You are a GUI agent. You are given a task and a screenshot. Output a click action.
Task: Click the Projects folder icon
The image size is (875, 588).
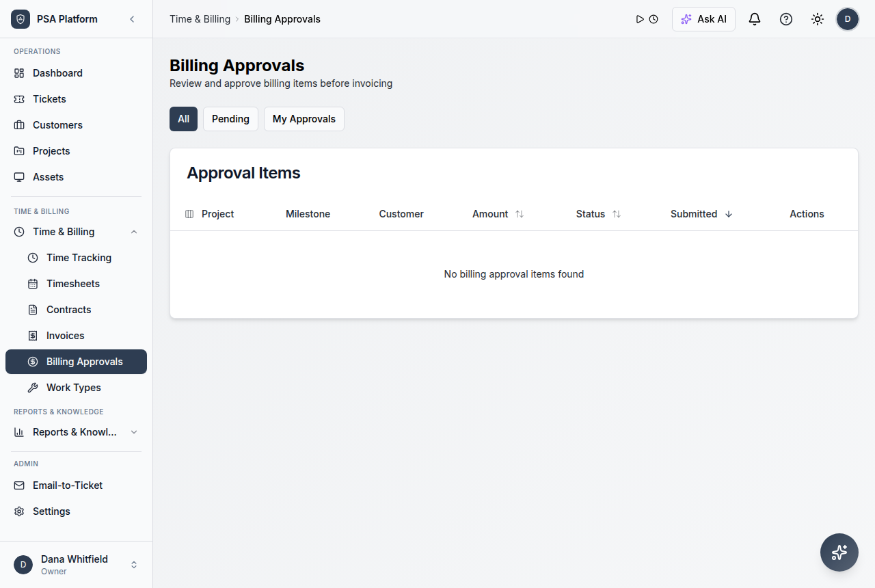click(19, 151)
